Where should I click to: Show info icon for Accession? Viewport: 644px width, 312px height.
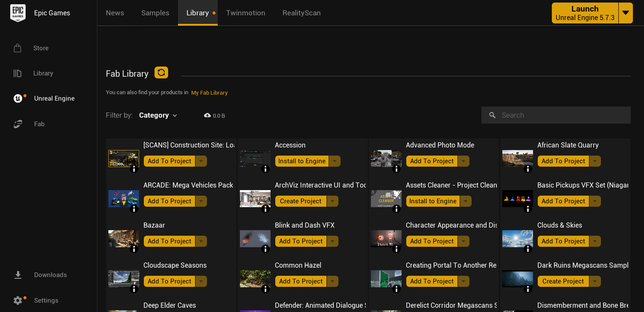coord(265,169)
